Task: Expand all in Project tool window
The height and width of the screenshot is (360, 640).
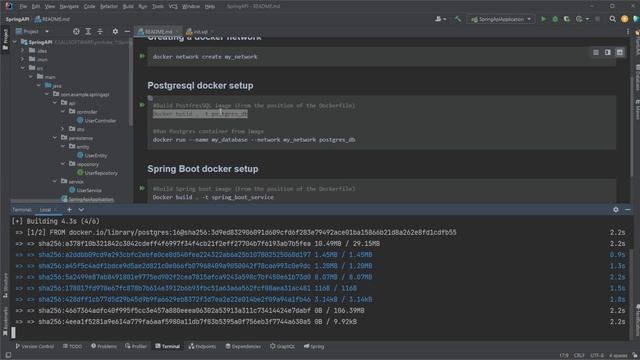Action: pos(88,31)
